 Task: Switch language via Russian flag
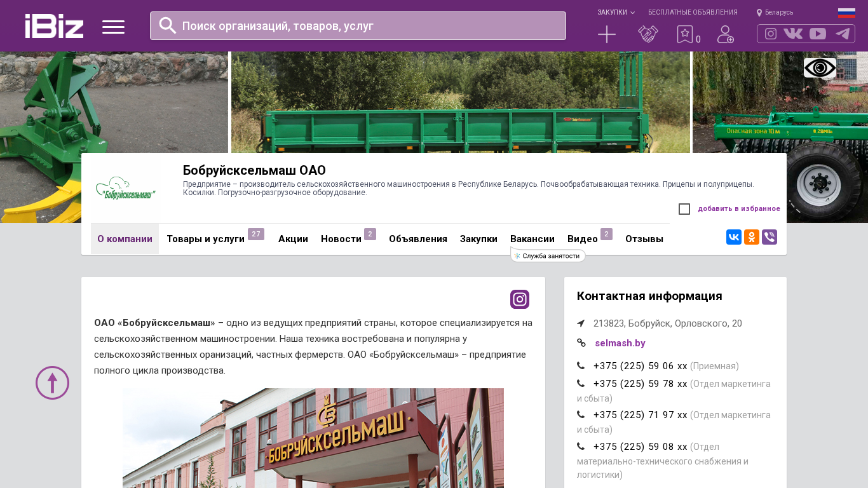(846, 13)
